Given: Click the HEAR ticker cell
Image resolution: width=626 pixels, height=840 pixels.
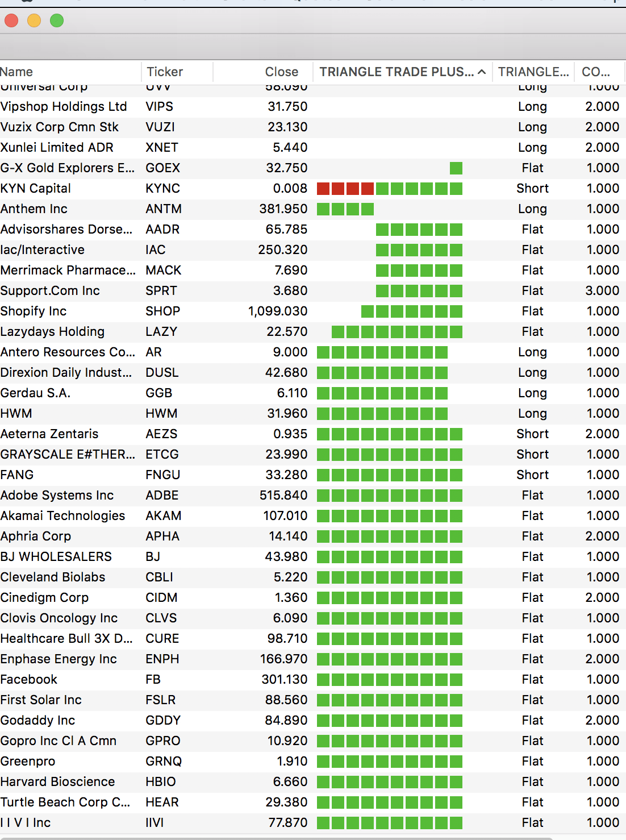Looking at the screenshot, I should pyautogui.click(x=162, y=802).
